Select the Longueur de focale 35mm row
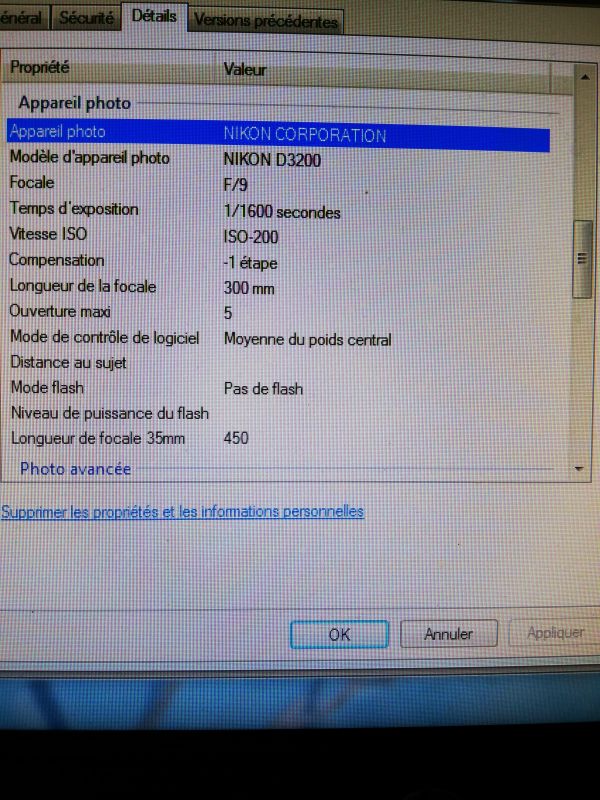 278,438
